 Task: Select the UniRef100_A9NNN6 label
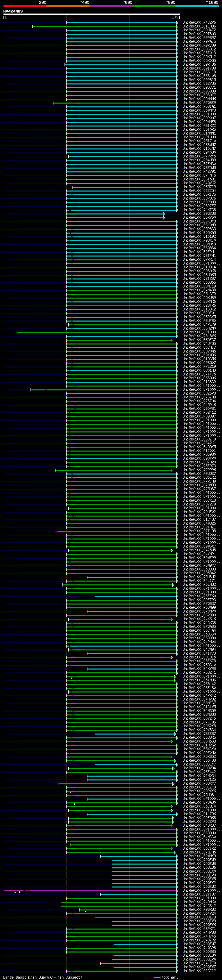199,99
